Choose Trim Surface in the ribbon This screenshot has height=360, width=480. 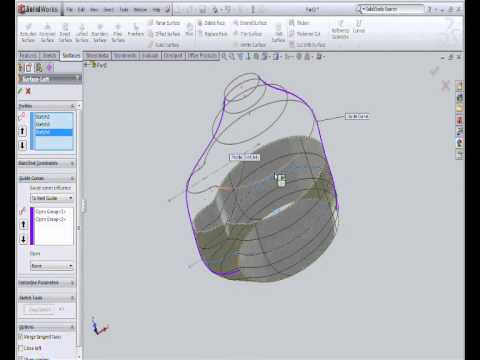[248, 34]
